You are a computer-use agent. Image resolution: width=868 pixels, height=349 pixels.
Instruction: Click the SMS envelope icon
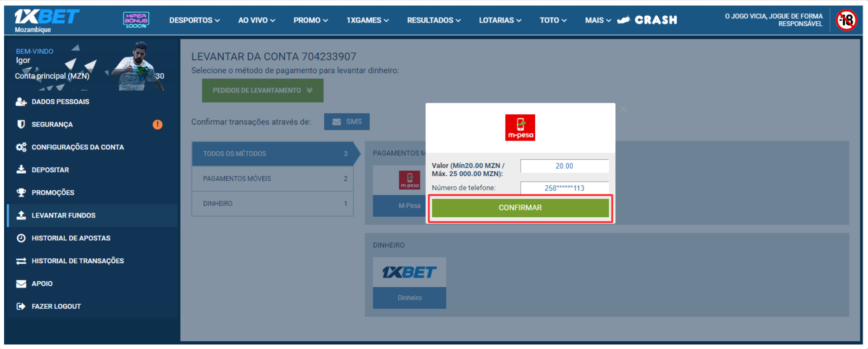tap(336, 122)
